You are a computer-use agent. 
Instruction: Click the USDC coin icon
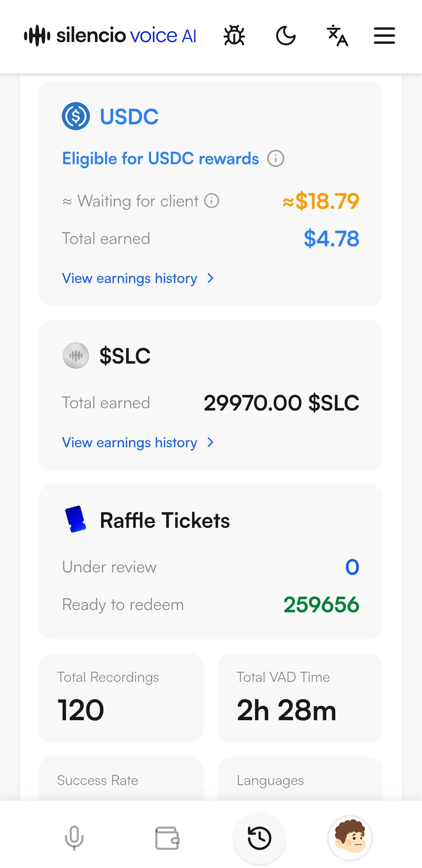coord(76,116)
